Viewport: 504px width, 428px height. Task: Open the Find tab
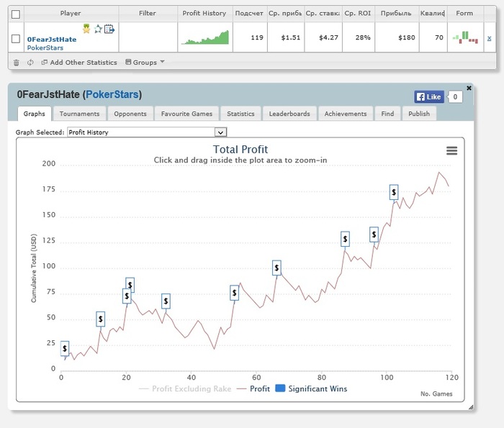click(x=387, y=114)
